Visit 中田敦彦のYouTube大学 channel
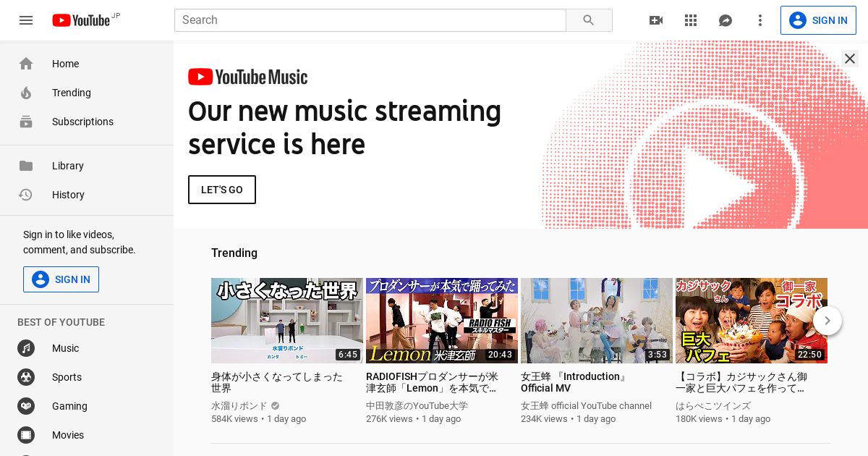Screen dimensions: 868x456 pos(417,406)
